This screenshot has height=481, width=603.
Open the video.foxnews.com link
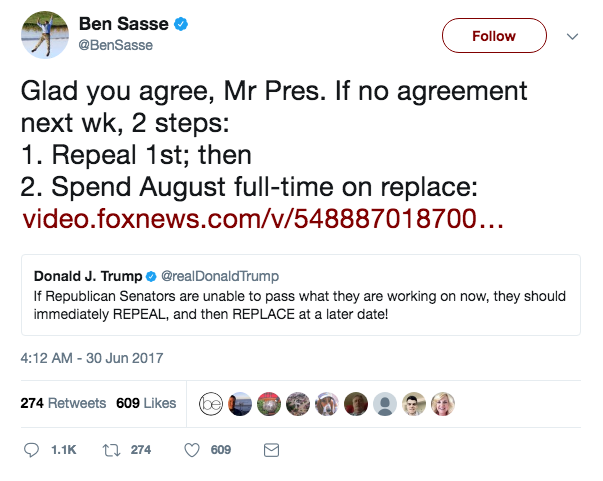click(263, 219)
